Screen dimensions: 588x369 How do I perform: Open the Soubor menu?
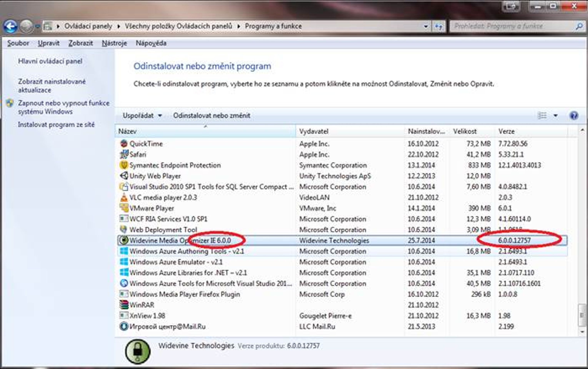coord(18,43)
